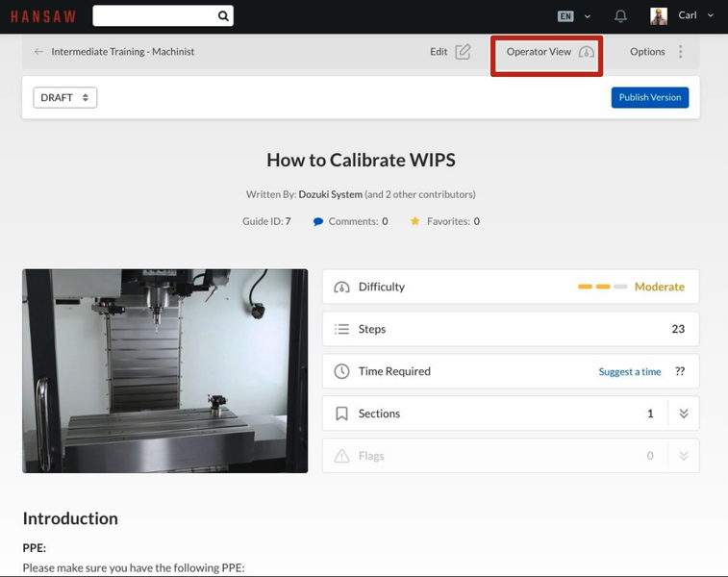Click Carl's profile avatar
The height and width of the screenshot is (577, 728).
659,16
